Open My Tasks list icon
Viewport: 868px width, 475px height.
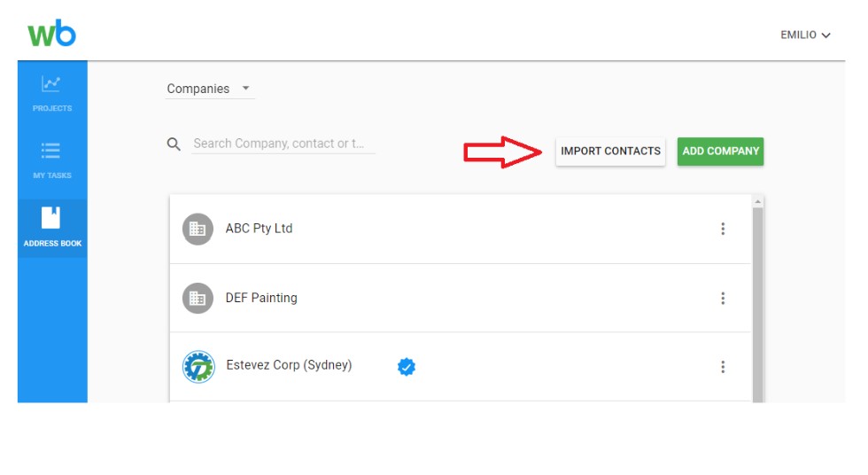51,151
